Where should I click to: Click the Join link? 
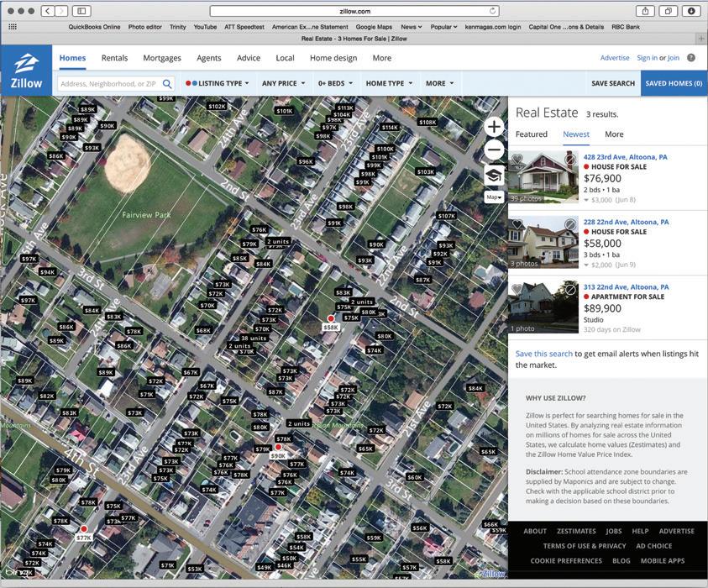click(x=674, y=58)
